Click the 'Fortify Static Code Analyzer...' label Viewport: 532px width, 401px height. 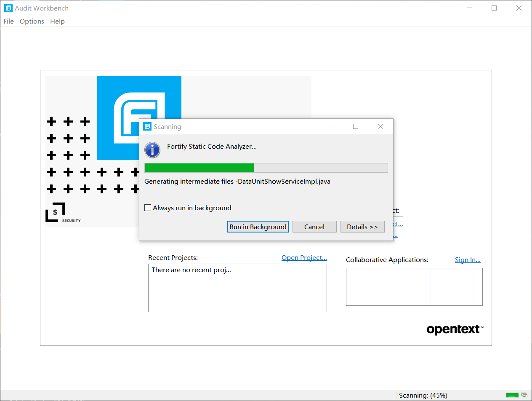(212, 147)
